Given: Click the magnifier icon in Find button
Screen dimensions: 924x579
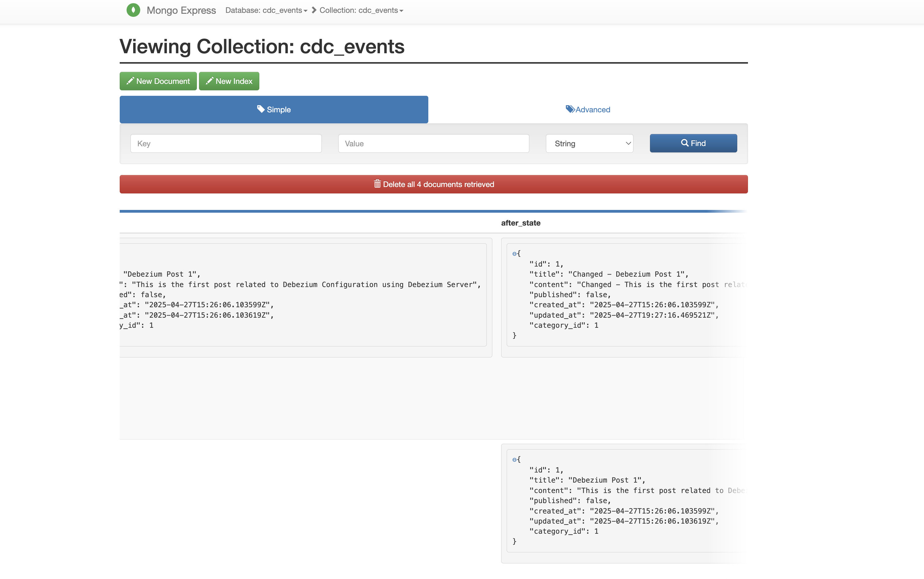Looking at the screenshot, I should (x=685, y=143).
